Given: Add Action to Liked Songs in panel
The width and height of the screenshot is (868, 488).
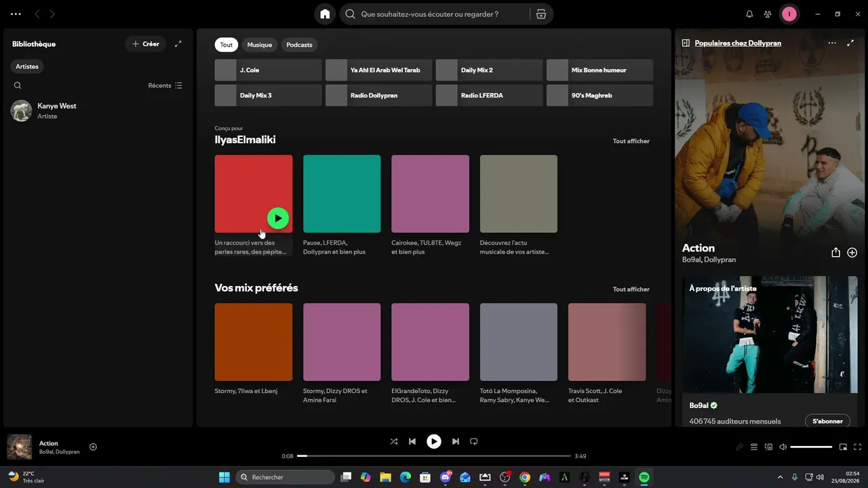Looking at the screenshot, I should pyautogui.click(x=852, y=252).
